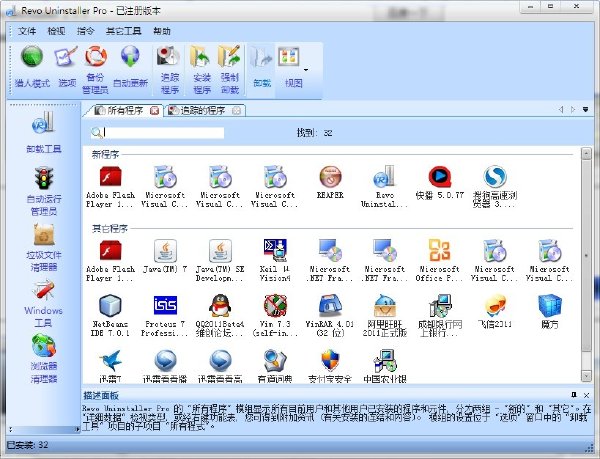Viewport: 600px width, 459px height.
Task: Close the Traced Programs (追踪的程序) tab
Action: (x=236, y=111)
